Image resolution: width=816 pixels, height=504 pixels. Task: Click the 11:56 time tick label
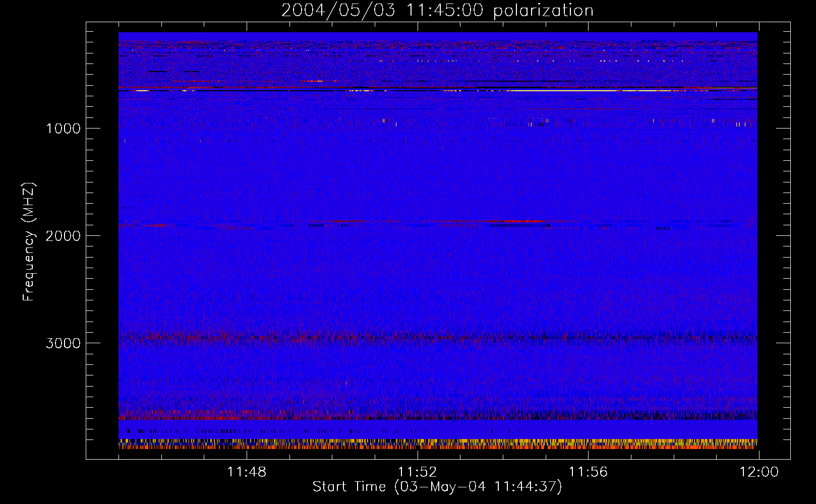point(588,472)
